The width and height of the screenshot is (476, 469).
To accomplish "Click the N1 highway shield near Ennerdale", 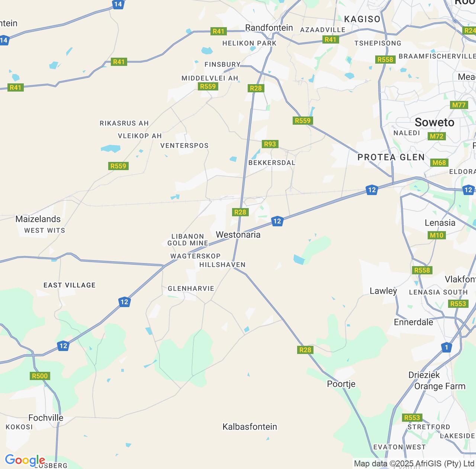I will [447, 348].
